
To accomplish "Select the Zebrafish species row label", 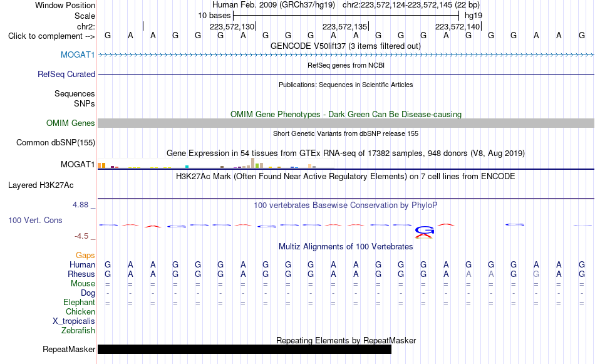I will point(78,331).
